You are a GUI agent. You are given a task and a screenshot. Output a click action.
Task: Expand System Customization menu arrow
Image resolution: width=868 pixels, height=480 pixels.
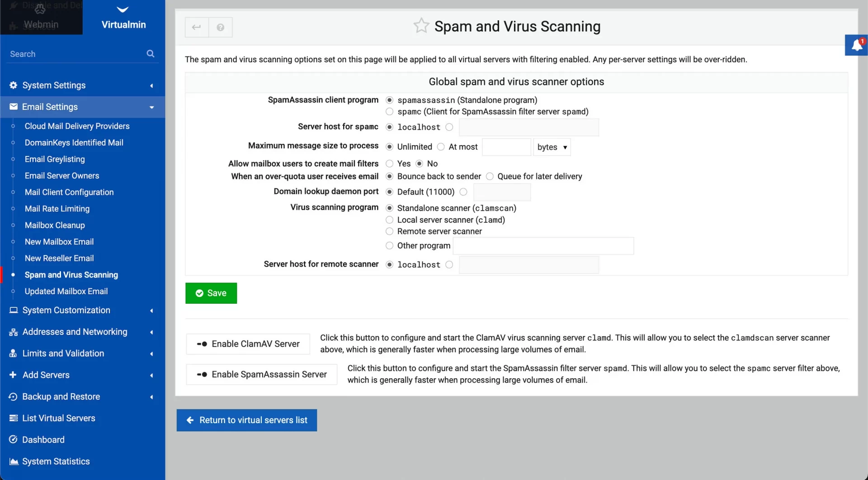tap(151, 311)
